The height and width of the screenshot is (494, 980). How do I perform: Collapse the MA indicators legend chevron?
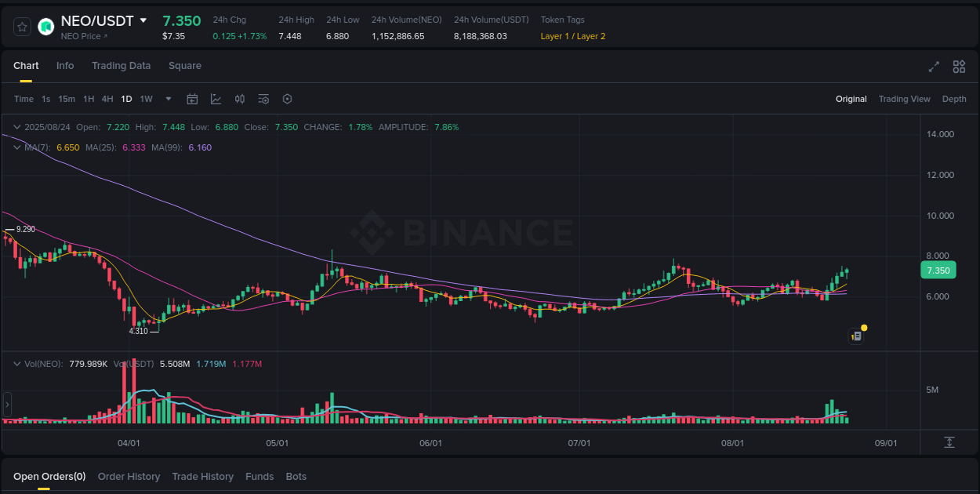(17, 147)
